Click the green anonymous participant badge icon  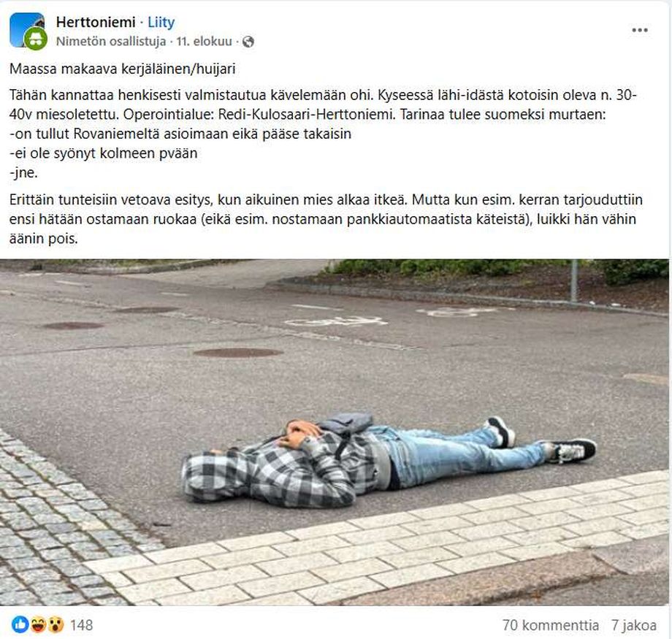click(x=36, y=39)
